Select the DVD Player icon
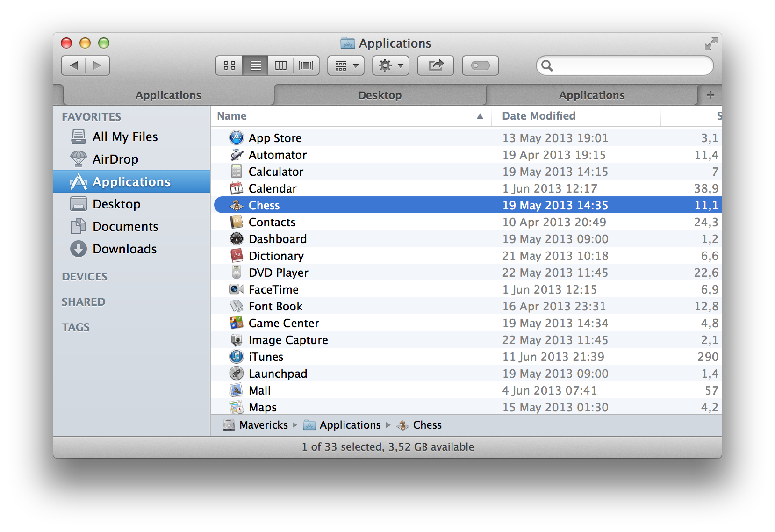 point(237,273)
